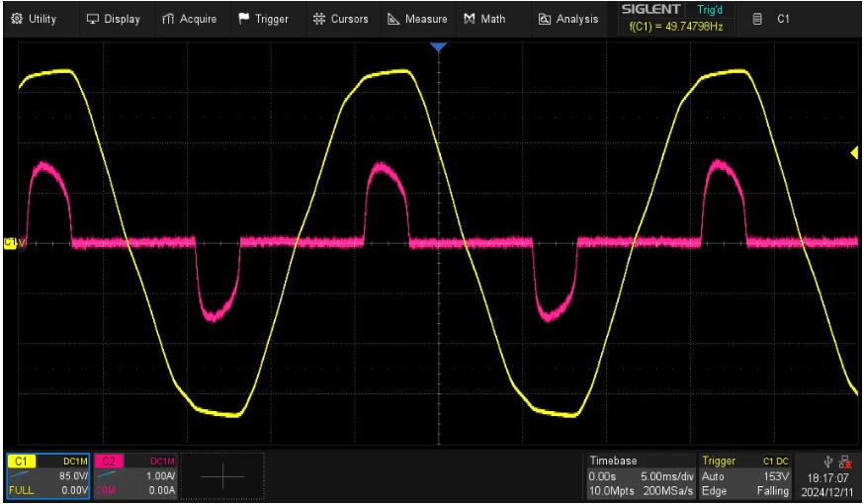Click C2 bandwidth limit 20M
The height and width of the screenshot is (504, 864).
tap(107, 490)
